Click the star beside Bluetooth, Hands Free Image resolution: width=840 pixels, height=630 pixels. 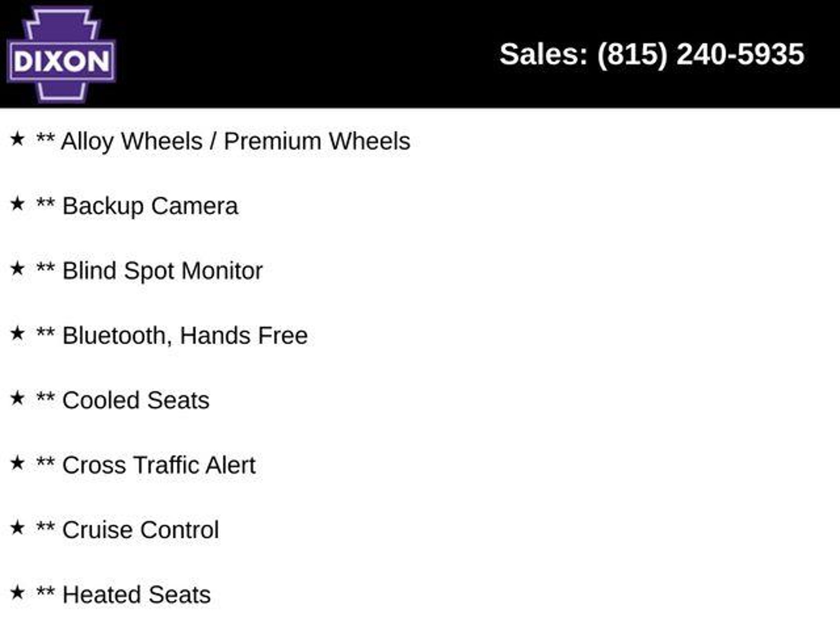18,333
